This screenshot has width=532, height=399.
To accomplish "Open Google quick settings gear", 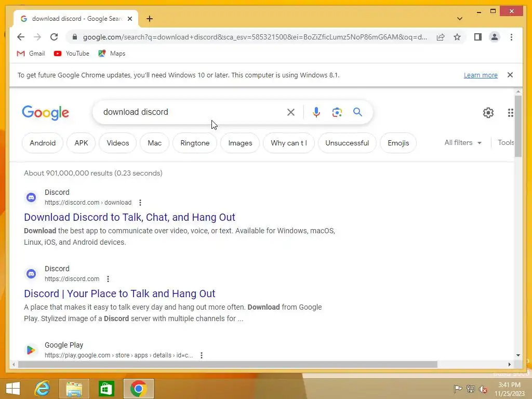I will [x=488, y=112].
